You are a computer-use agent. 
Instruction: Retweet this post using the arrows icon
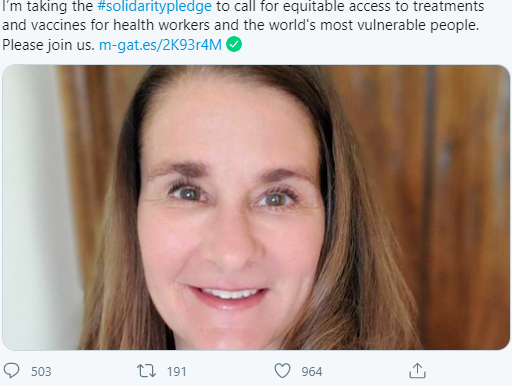(146, 371)
